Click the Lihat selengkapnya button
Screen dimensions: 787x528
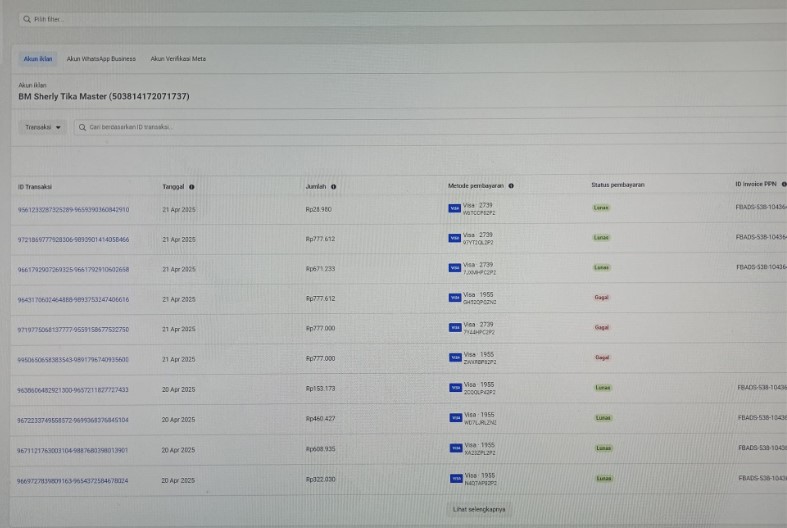tap(479, 509)
